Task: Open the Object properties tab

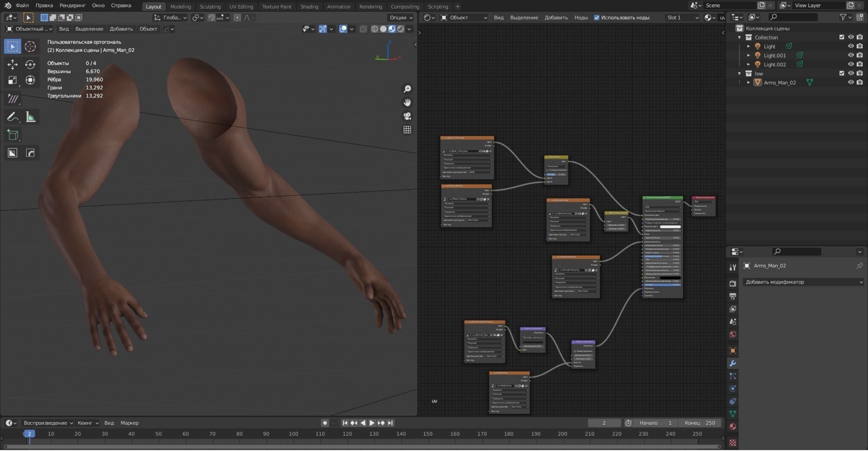Action: tap(733, 350)
